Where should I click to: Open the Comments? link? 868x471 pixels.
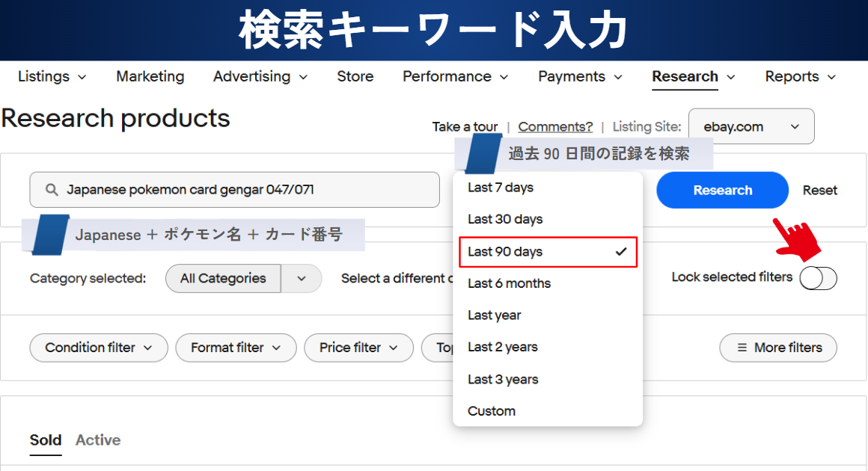tap(555, 127)
